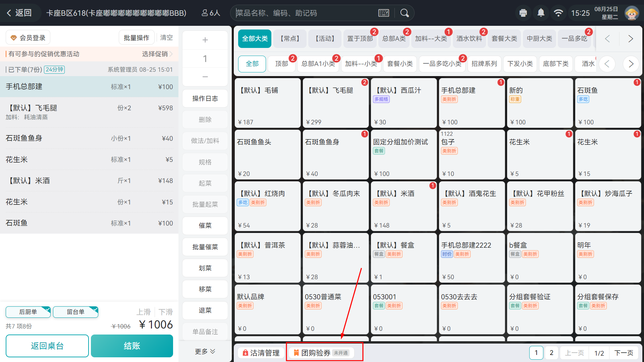Click the printer icon in top bar
Image resolution: width=644 pixels, height=362 pixels.
(x=523, y=13)
